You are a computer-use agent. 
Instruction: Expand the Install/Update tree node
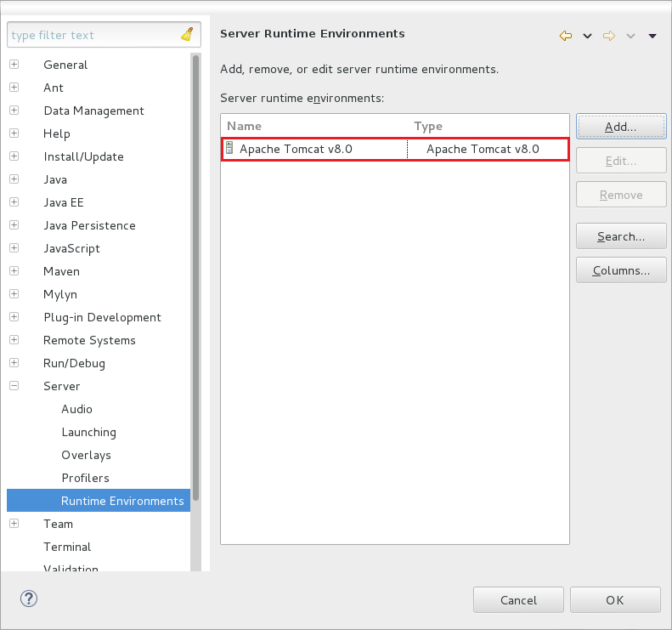coord(14,156)
